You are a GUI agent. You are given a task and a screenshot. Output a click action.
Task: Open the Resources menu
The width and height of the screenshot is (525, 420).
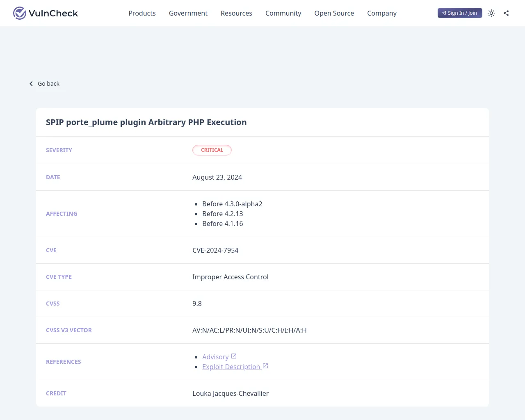[236, 13]
